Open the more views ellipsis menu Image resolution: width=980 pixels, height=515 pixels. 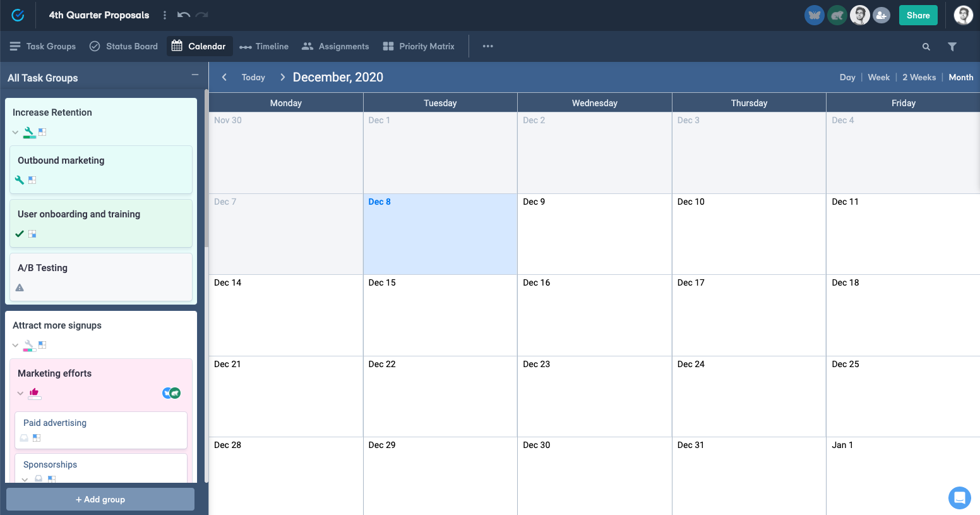[x=487, y=47]
